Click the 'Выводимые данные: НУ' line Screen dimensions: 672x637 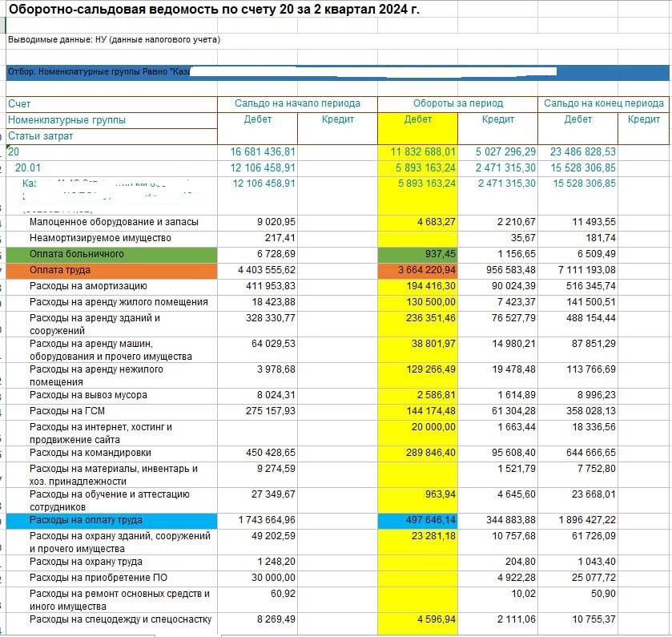114,39
